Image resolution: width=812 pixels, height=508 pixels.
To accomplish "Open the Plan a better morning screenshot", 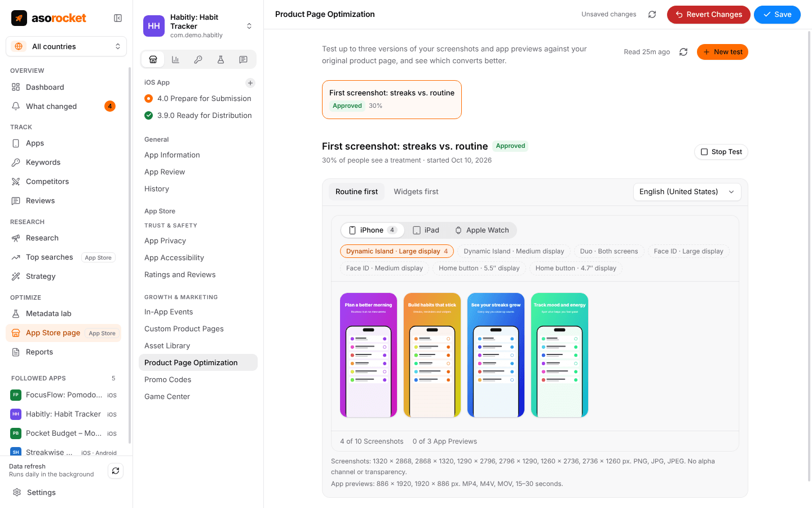I will (x=369, y=355).
